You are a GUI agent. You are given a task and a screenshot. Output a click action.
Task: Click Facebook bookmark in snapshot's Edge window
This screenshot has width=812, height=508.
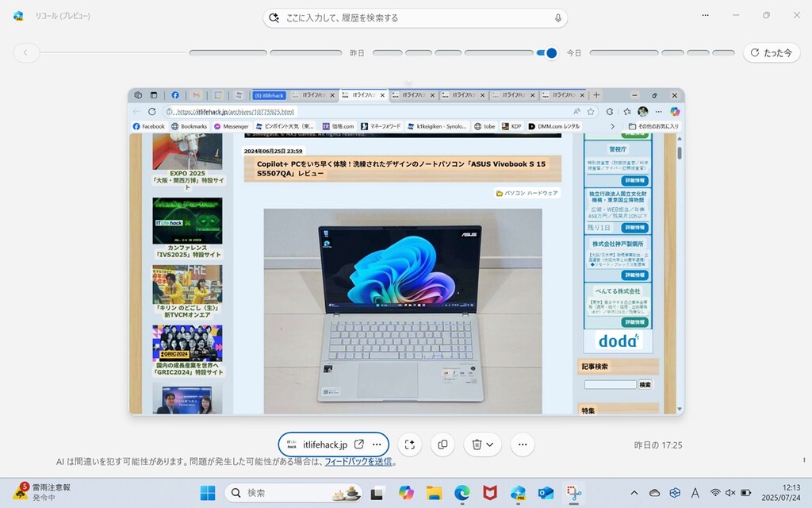[148, 126]
